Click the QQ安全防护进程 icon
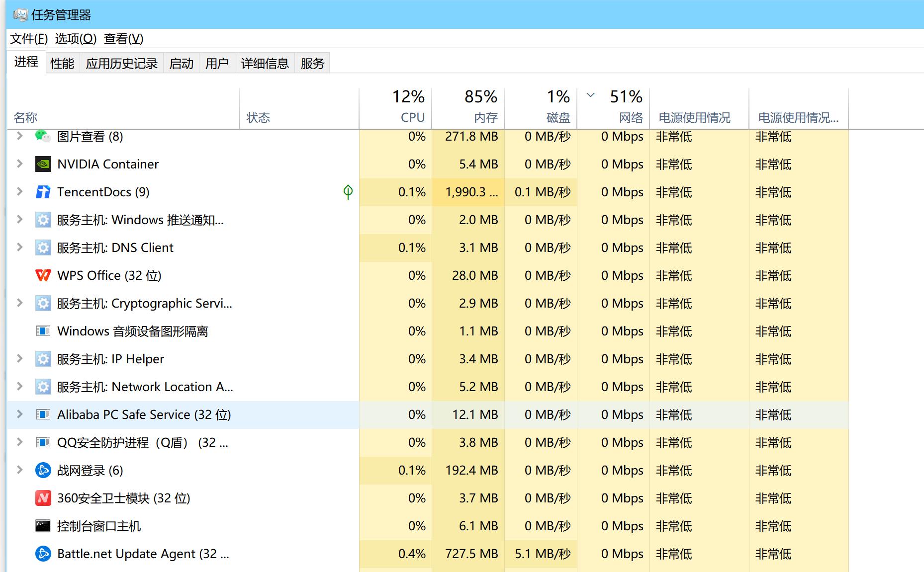Image resolution: width=924 pixels, height=572 pixels. click(43, 442)
